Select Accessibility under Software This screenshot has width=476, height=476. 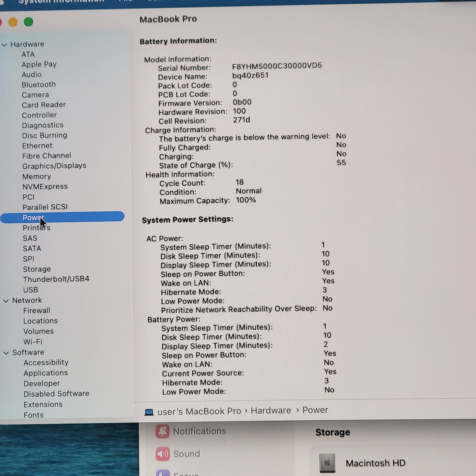coord(46,363)
